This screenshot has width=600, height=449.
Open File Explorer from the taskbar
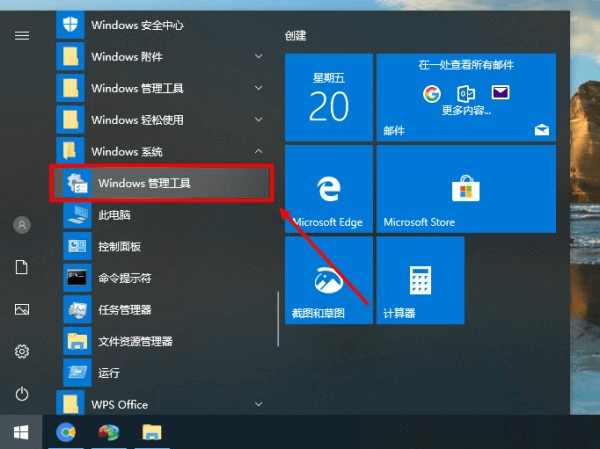(152, 433)
